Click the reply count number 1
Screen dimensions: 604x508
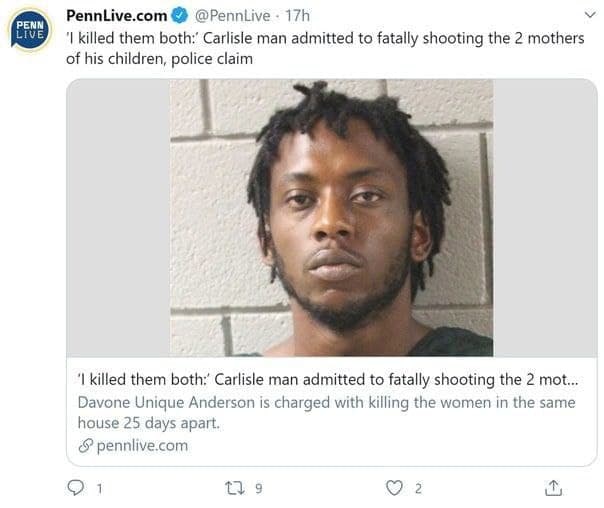100,489
